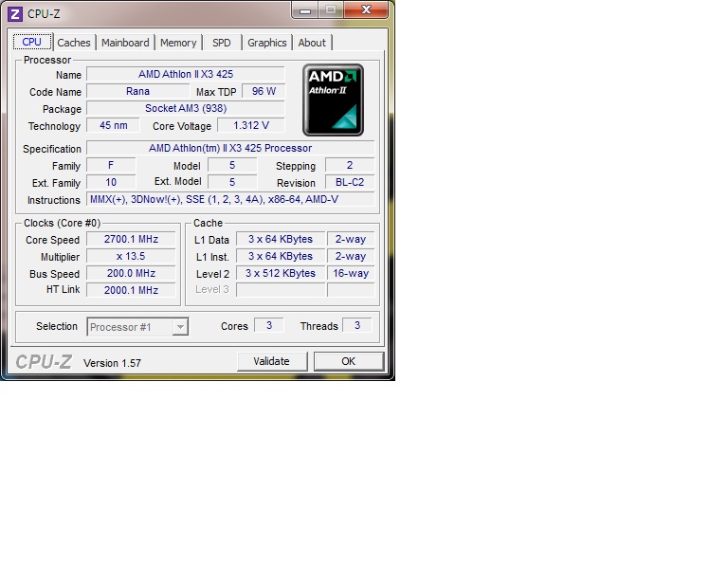Click the OK button
Screen dimensions: 728x582
pos(349,361)
